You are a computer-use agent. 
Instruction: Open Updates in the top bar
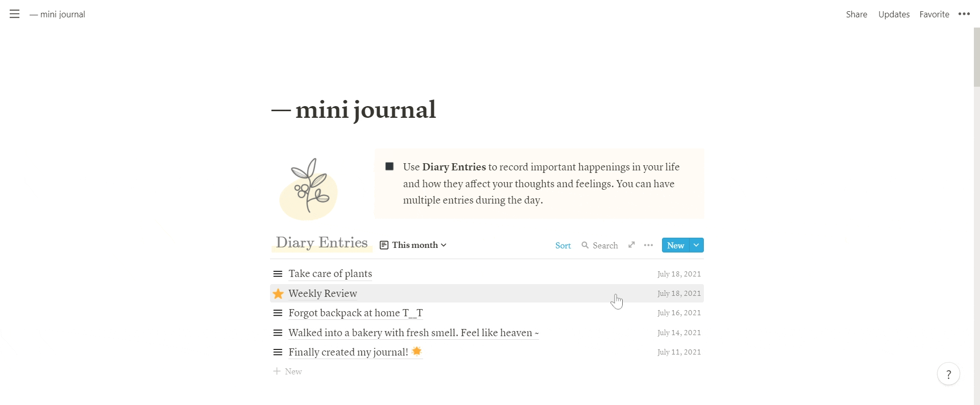[894, 14]
